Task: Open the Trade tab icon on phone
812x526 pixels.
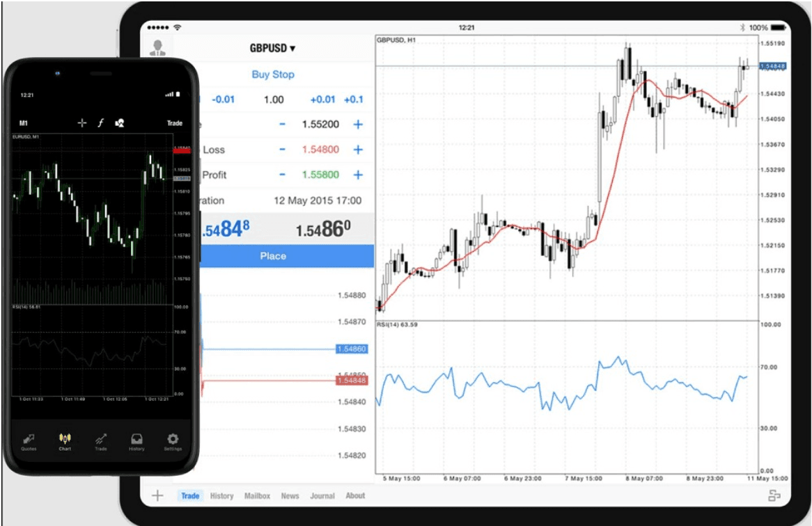Action: (101, 443)
